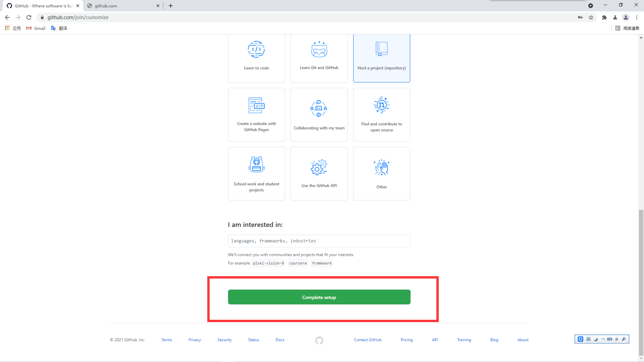644x362 pixels.
Task: Click the vertical scrollbar thumb
Action: 641,282
